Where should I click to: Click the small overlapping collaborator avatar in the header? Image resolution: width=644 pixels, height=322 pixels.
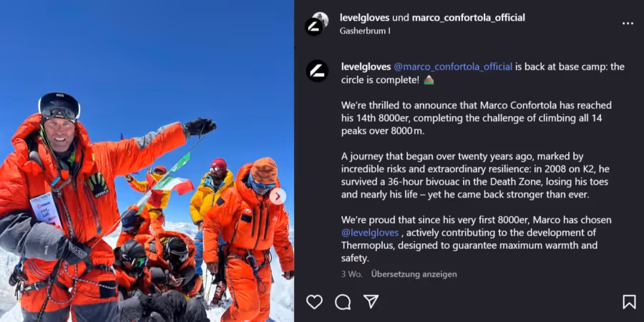coord(321,20)
